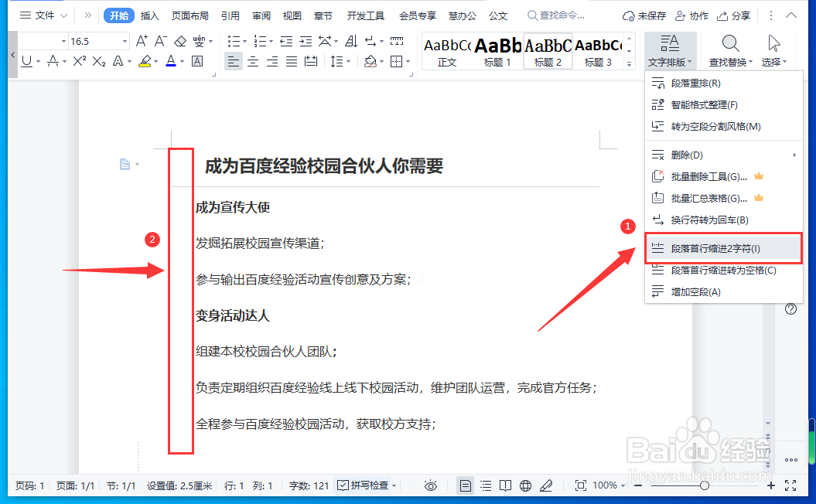
Task: Click the 未保存 cloud button
Action: click(x=644, y=16)
